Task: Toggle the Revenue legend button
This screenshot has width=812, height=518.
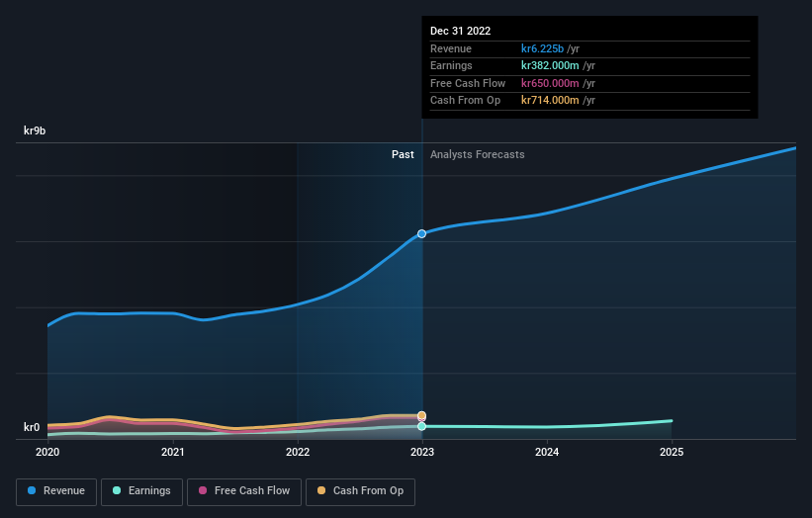Action: pyautogui.click(x=56, y=491)
